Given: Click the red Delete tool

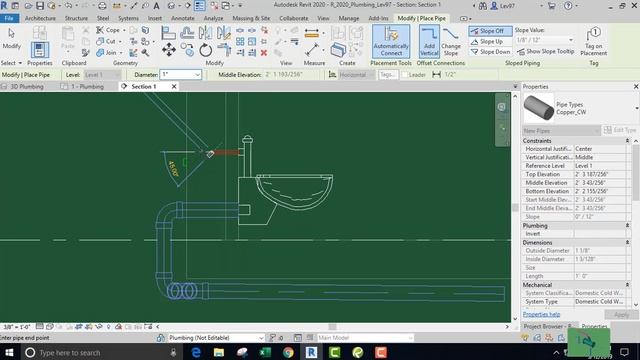Looking at the screenshot, I should coord(264,53).
